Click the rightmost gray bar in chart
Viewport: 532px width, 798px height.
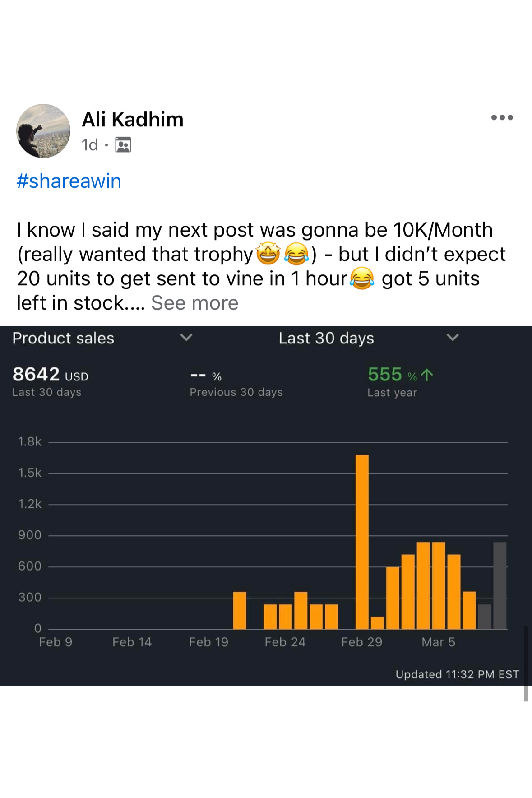click(500, 585)
